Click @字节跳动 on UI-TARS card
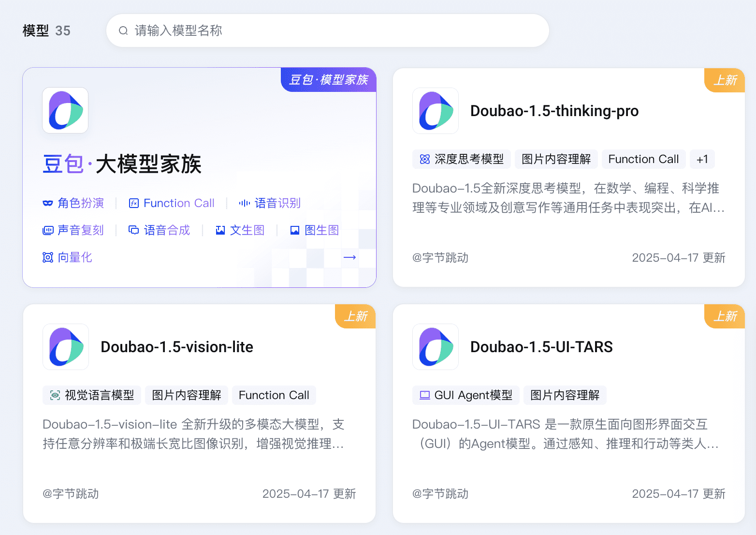The image size is (756, 535). 440,494
